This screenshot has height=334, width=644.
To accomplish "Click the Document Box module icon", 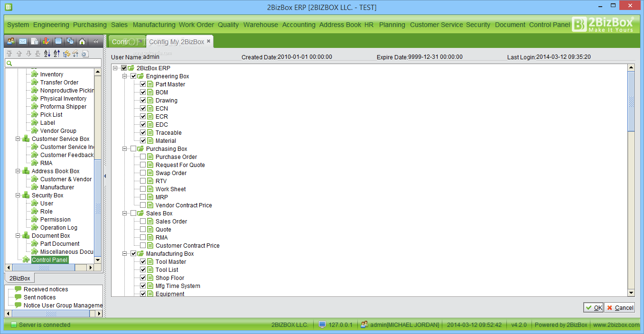I will [26, 235].
